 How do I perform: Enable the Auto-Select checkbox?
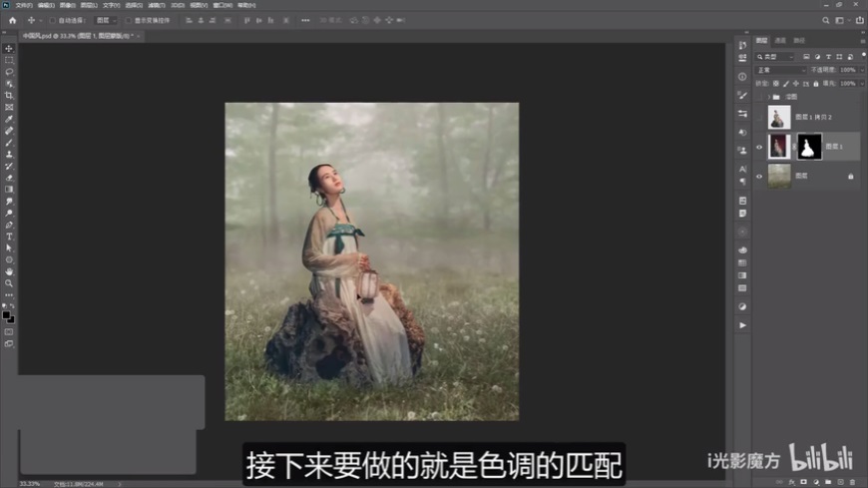pyautogui.click(x=53, y=21)
